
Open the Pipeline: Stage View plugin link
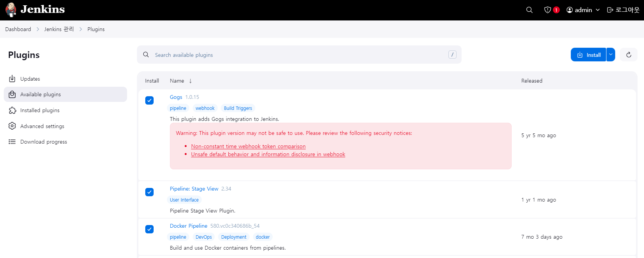(194, 189)
